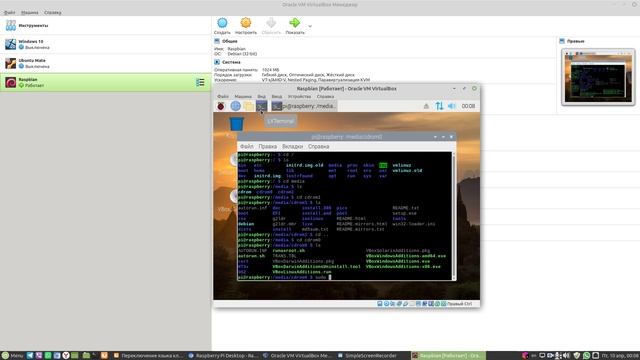Open Raspbian machine tools list icon
640x360 pixels.
pos(200,82)
